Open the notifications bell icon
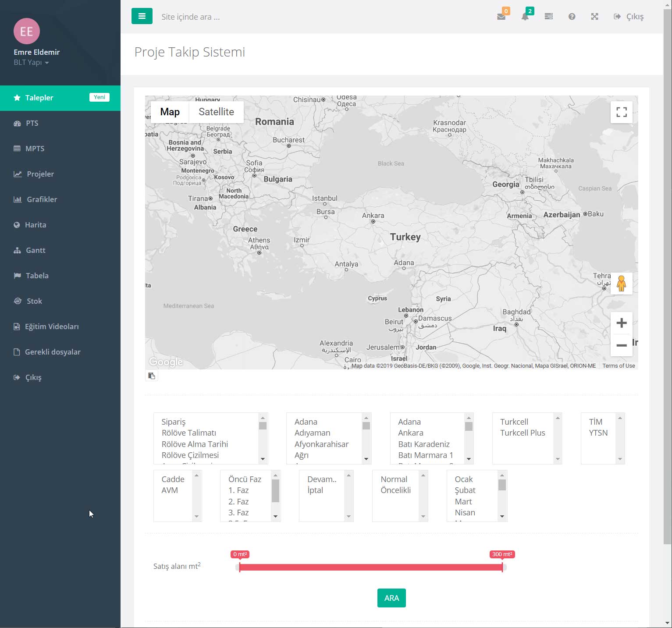672x628 pixels. (x=525, y=17)
